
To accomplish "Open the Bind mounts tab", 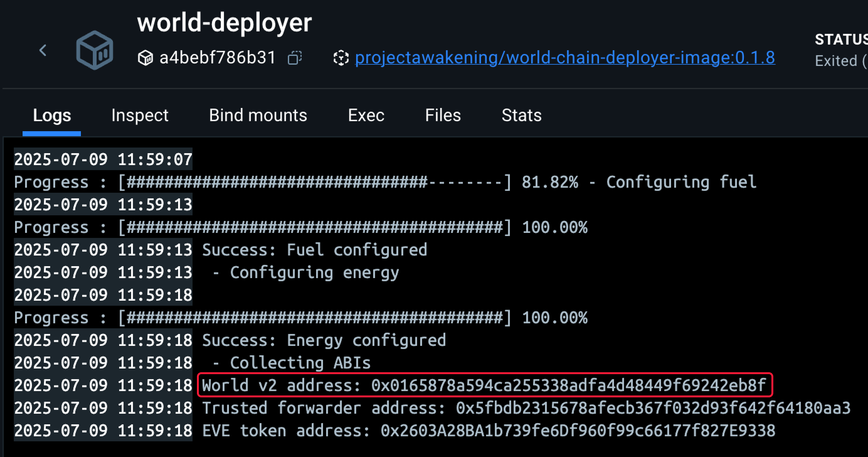I will pyautogui.click(x=258, y=115).
